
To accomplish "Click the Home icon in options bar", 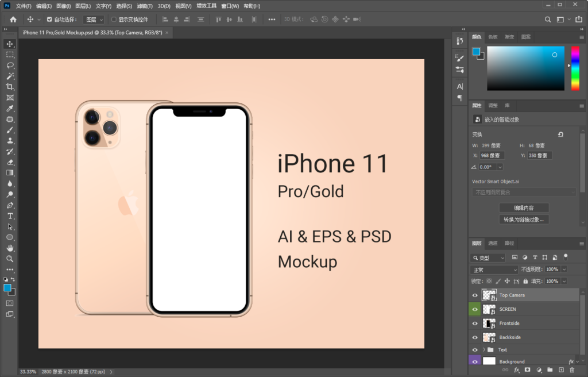I will point(13,20).
